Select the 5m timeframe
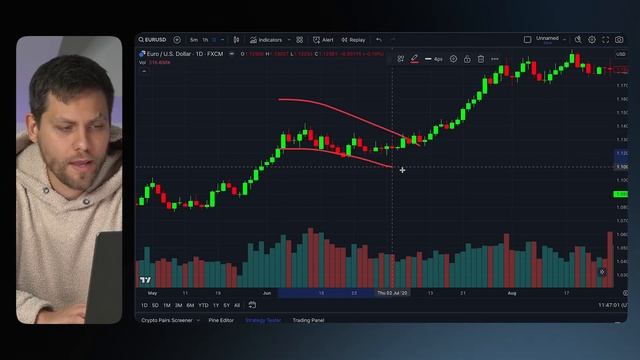This screenshot has width=640, height=360. click(193, 40)
